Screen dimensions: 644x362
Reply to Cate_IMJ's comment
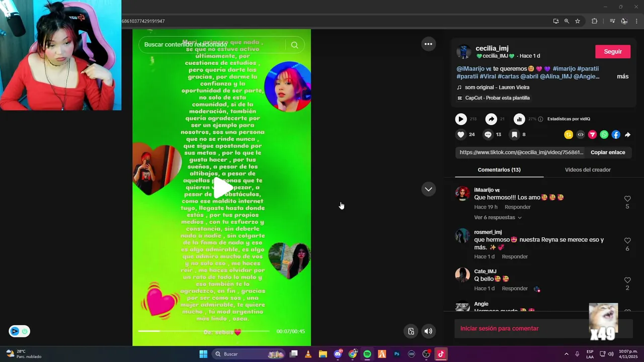point(515,289)
